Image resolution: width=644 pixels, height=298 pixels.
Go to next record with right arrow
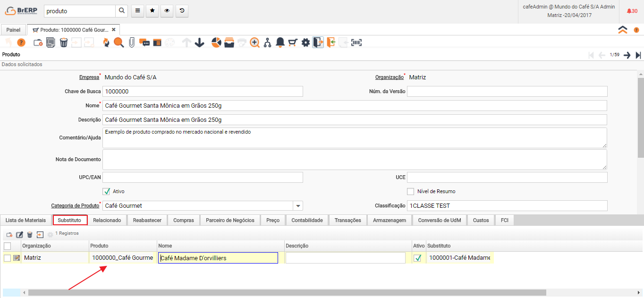[x=627, y=55]
